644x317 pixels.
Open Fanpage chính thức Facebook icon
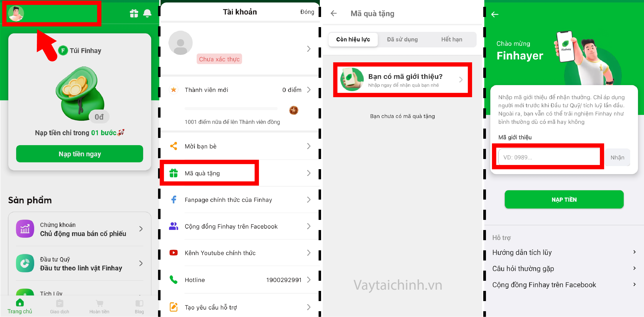(x=173, y=200)
